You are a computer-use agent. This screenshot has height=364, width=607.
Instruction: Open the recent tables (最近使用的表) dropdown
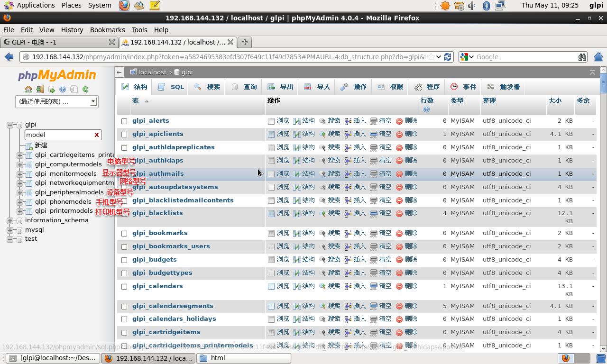pos(57,101)
